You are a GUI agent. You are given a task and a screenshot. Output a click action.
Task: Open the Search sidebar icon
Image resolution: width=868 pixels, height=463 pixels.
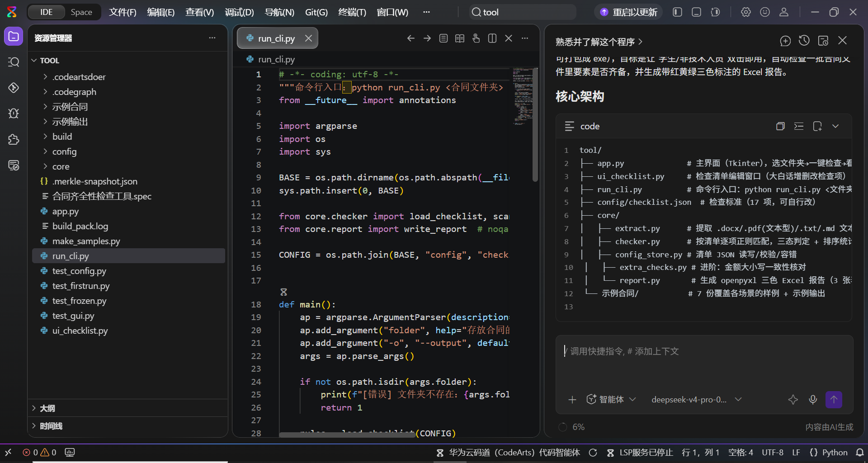coord(14,62)
